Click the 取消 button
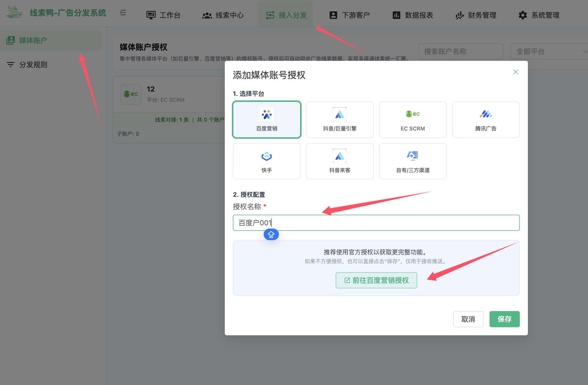Screen dimensions: 588x385 468,319
